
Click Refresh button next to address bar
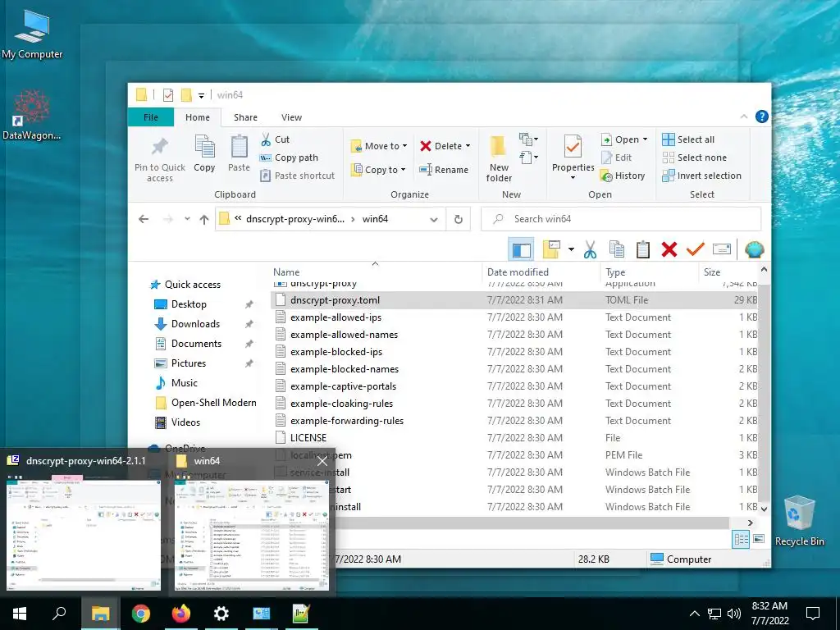coord(458,219)
